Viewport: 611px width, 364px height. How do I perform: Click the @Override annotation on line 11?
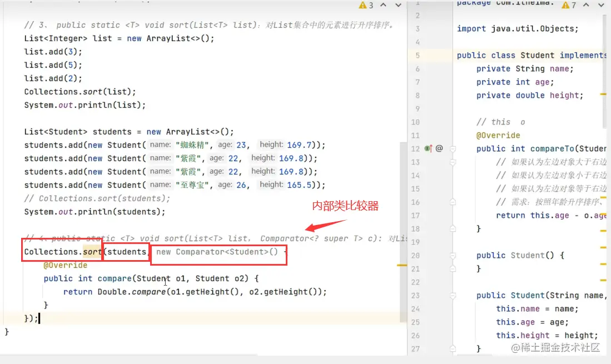coord(498,136)
